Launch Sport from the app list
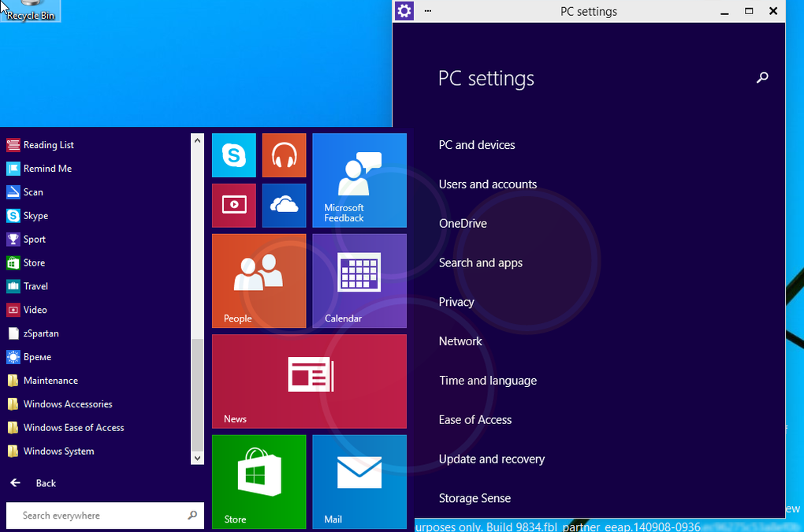This screenshot has width=804, height=532. coord(26,240)
